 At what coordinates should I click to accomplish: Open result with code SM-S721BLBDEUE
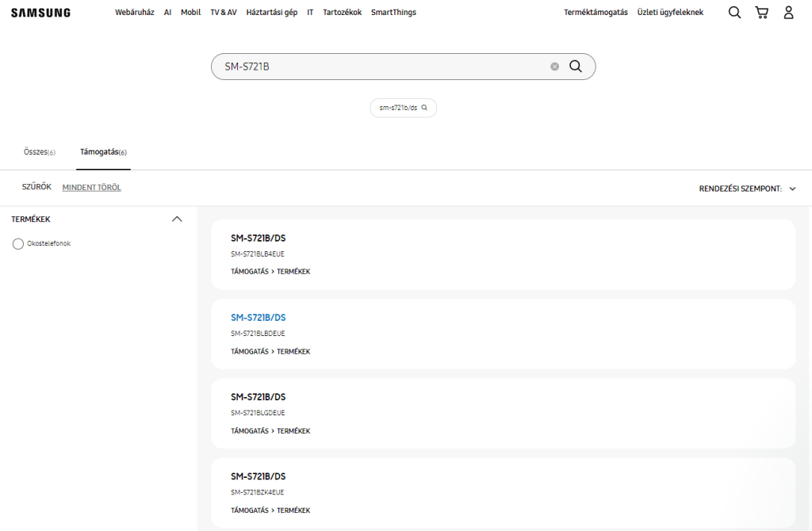point(258,318)
